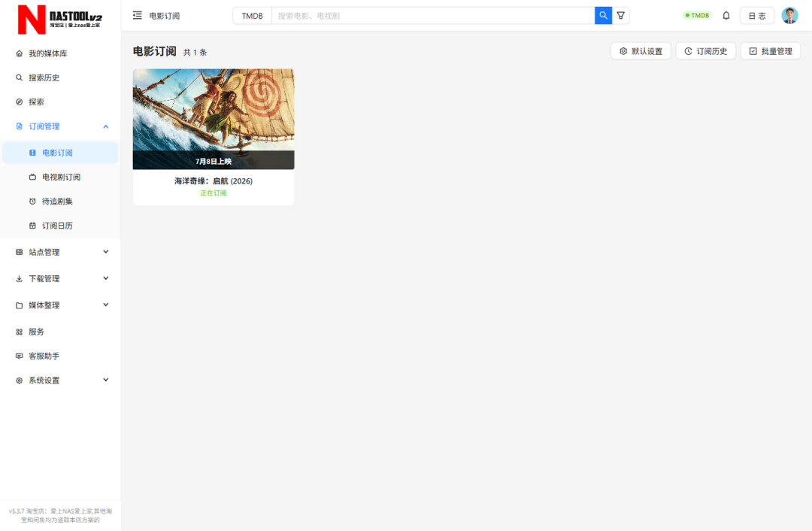Open 待追剧集 in the sidebar
Screen dimensions: 812x531
pyautogui.click(x=60, y=202)
